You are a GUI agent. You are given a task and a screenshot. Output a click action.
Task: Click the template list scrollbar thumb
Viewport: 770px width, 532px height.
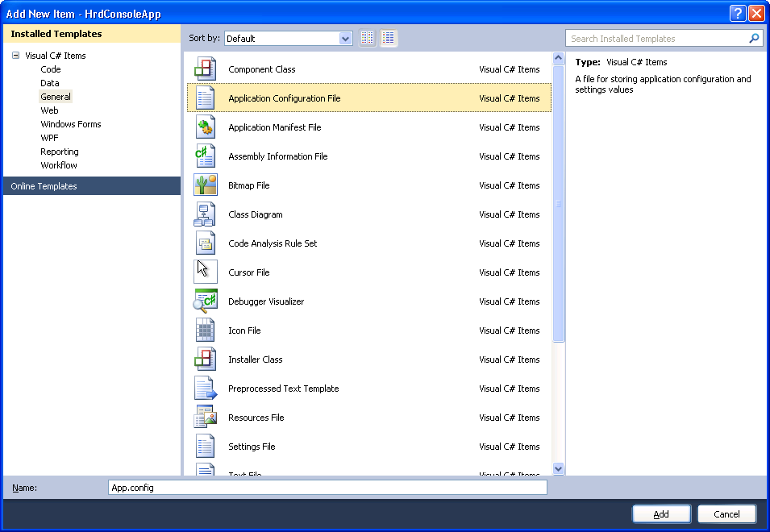click(x=558, y=203)
